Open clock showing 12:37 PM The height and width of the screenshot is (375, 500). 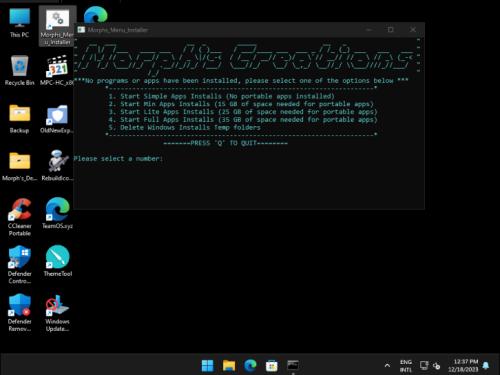pos(463,366)
